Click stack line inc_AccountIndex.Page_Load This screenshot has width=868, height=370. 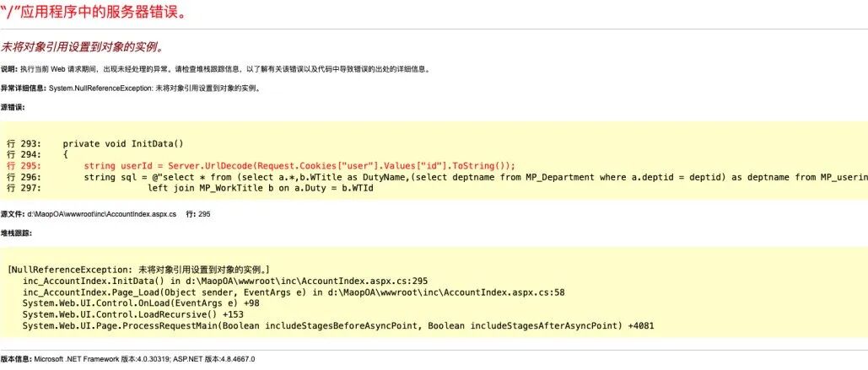pyautogui.click(x=294, y=292)
